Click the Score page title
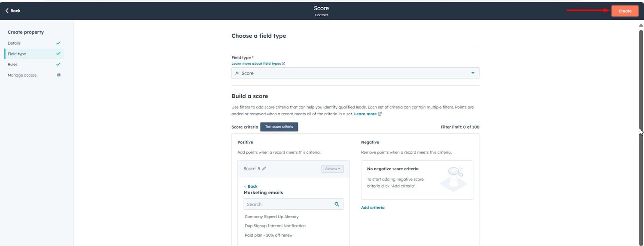The height and width of the screenshot is (246, 644). pos(321,8)
